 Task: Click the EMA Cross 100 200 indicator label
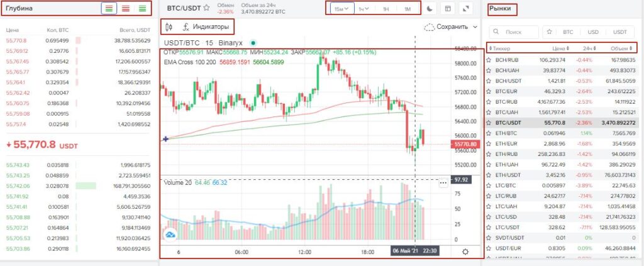(x=190, y=62)
